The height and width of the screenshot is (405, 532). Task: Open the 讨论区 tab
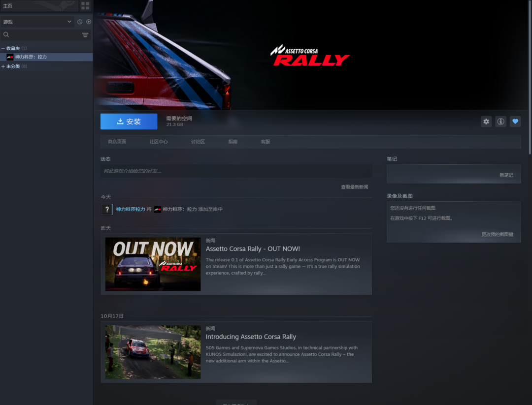[x=198, y=142]
